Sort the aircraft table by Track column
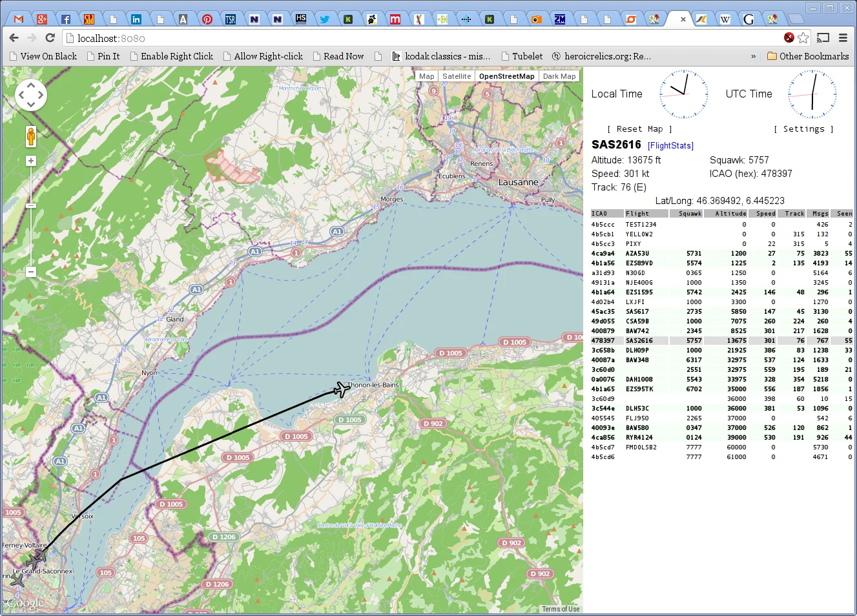The width and height of the screenshot is (857, 616). click(792, 214)
